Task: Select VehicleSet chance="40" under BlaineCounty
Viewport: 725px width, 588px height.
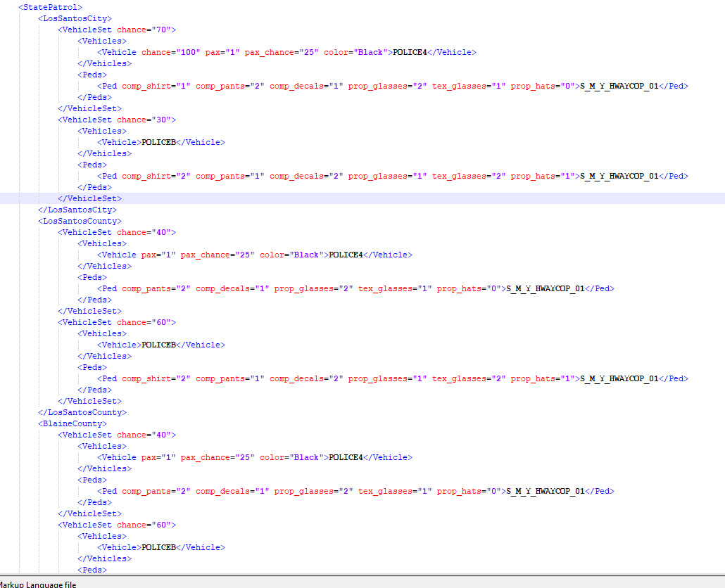Action: 117,435
